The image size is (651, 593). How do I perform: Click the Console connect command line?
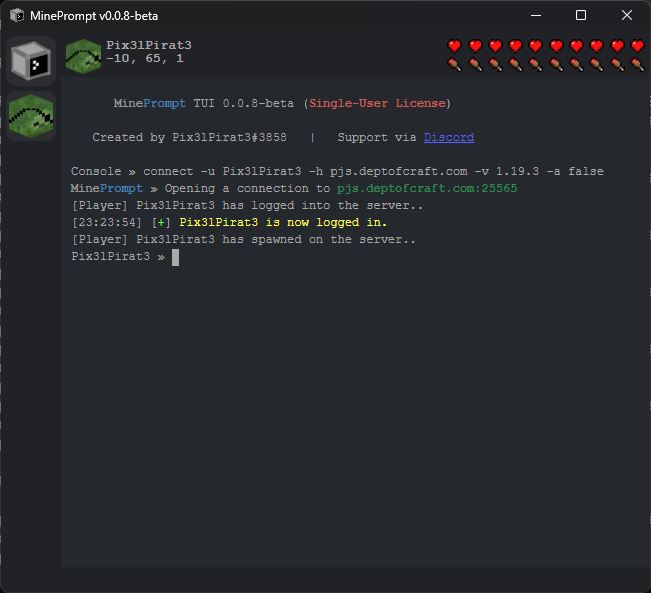[x=337, y=172]
